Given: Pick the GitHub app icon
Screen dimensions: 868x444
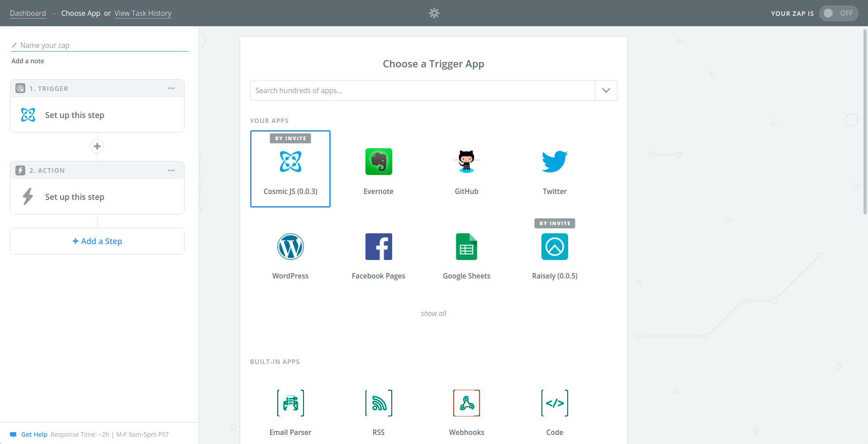Looking at the screenshot, I should [x=466, y=161].
